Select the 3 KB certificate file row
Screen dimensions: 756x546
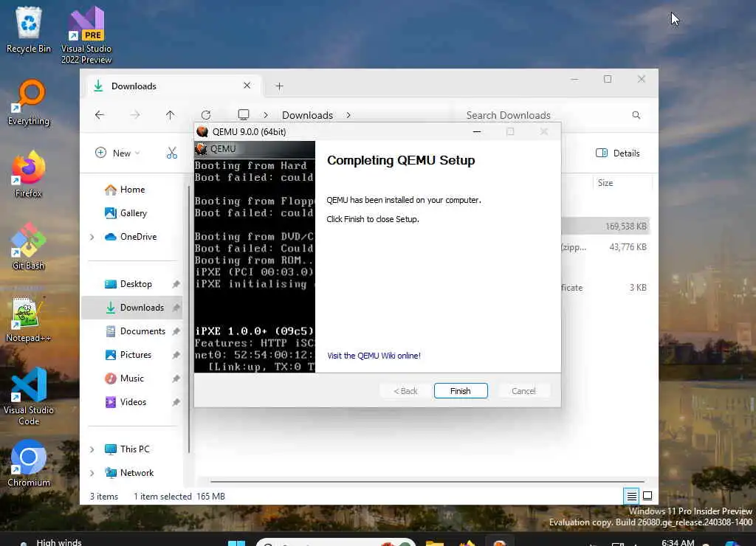(605, 287)
